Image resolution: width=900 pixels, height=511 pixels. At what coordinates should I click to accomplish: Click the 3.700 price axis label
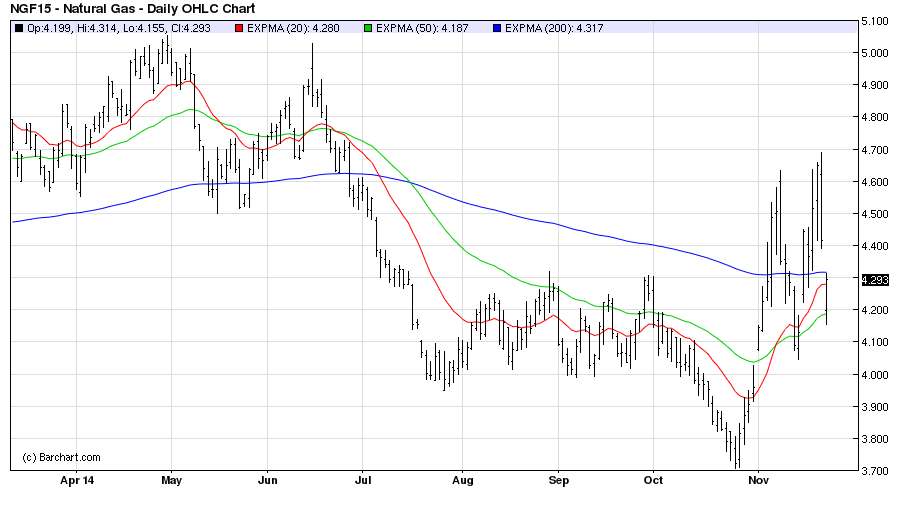[876, 471]
